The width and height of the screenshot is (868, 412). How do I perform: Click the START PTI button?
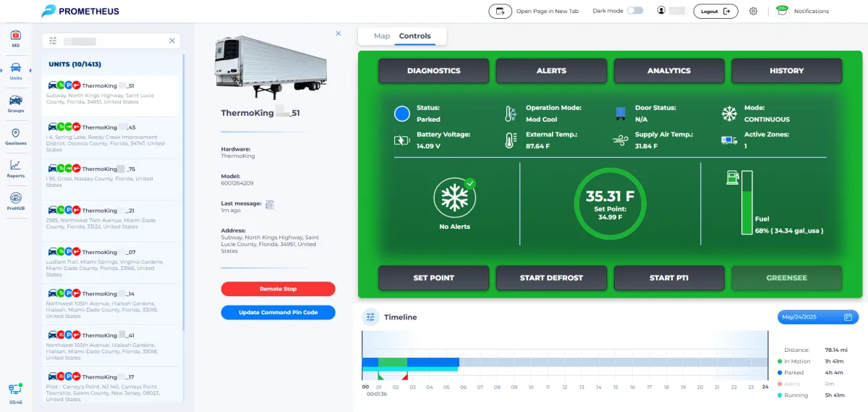[x=669, y=278]
